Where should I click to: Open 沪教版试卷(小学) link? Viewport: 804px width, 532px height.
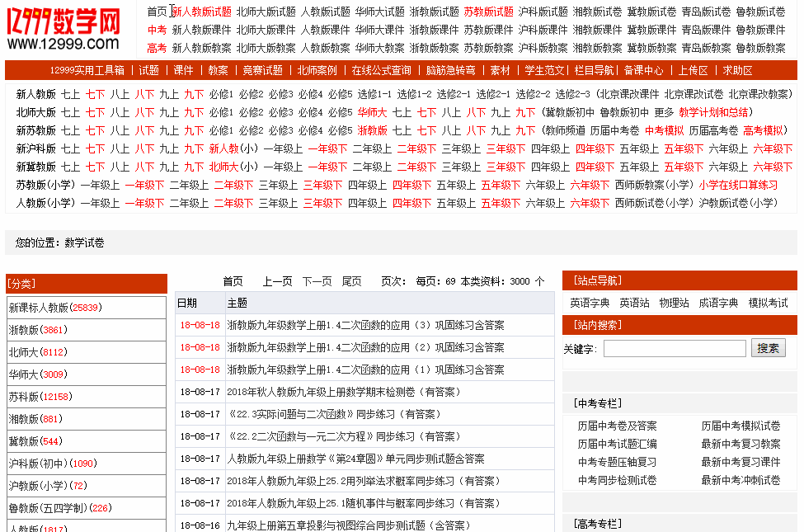coord(738,203)
